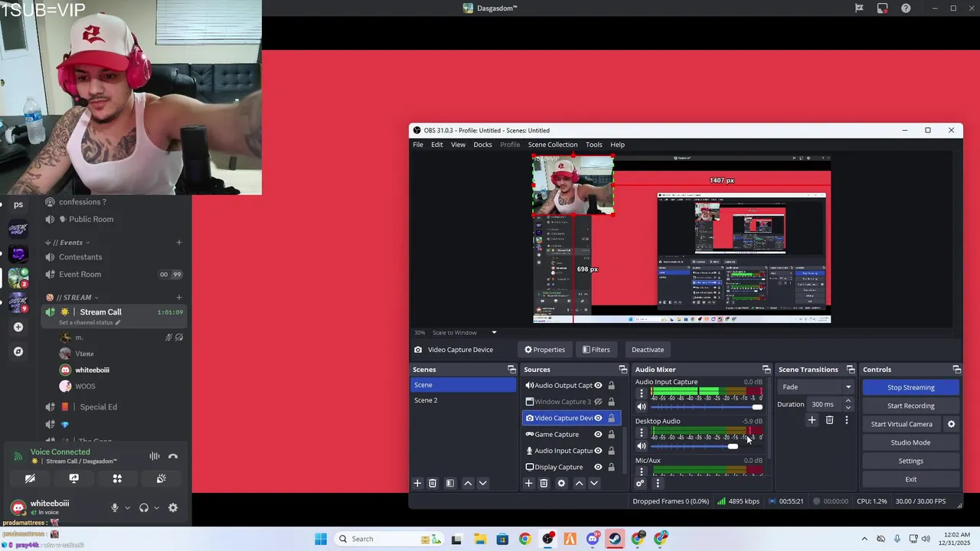The width and height of the screenshot is (980, 551).
Task: Toggle Discord camera on or off
Action: click(30, 478)
